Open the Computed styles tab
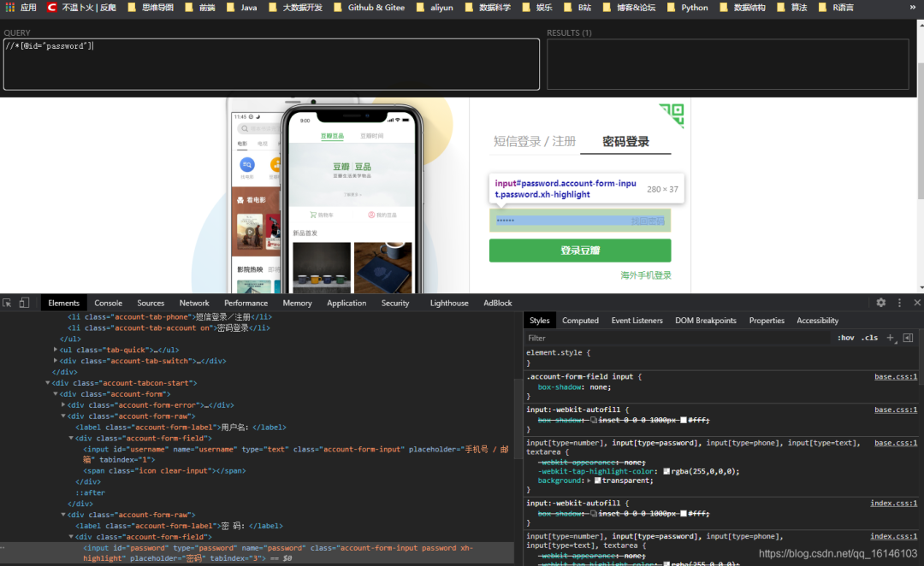The width and height of the screenshot is (924, 566). point(580,321)
